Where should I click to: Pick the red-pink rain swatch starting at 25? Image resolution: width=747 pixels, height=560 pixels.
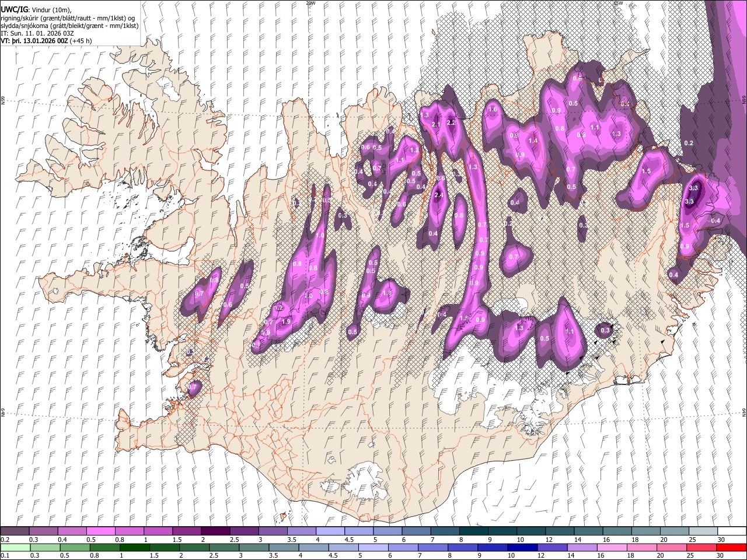tap(700, 547)
